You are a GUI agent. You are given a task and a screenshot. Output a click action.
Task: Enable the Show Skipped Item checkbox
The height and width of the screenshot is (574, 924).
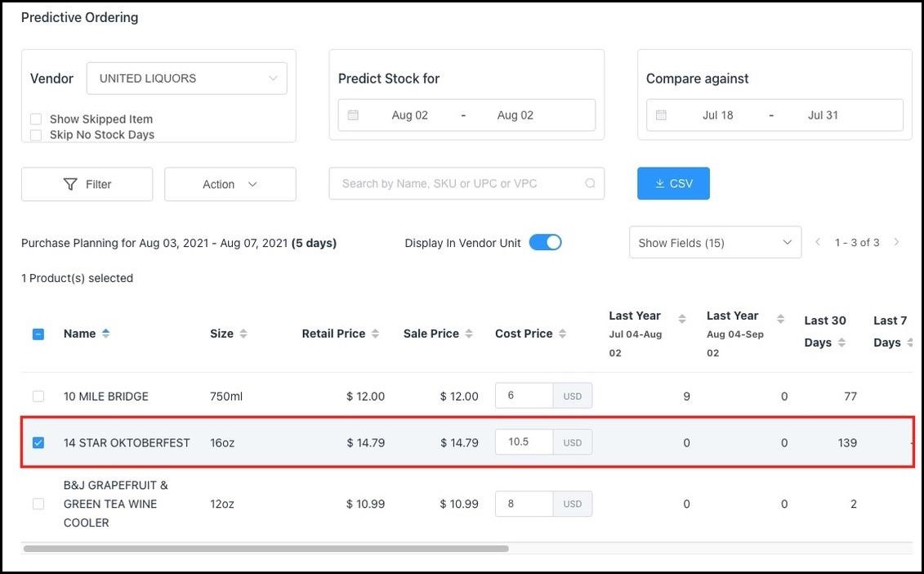pos(36,119)
